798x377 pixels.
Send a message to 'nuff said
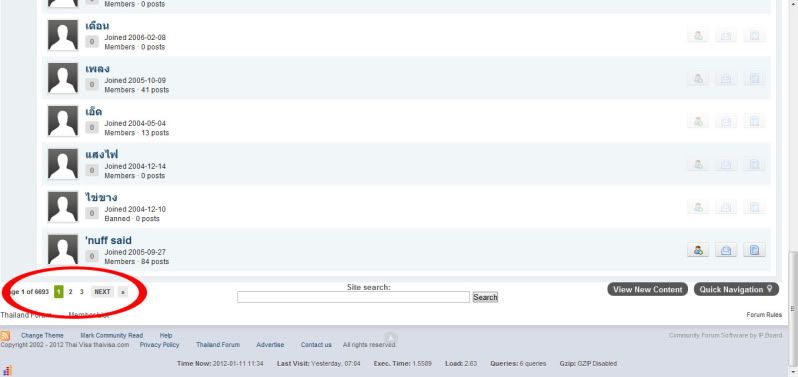[726, 250]
